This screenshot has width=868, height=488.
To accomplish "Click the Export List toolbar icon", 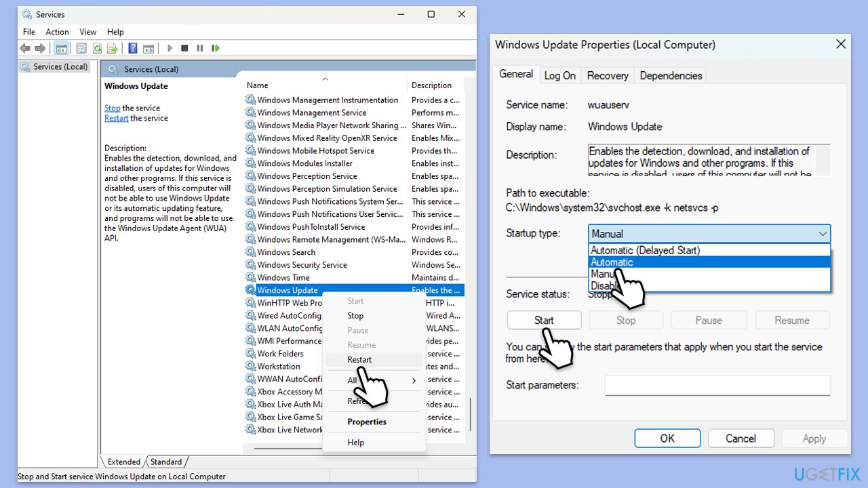I will tap(112, 48).
